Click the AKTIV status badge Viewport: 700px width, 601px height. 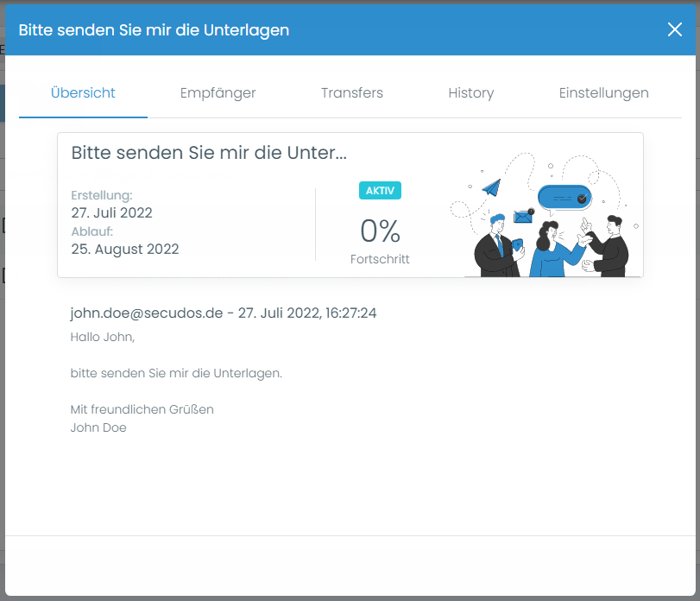tap(380, 191)
